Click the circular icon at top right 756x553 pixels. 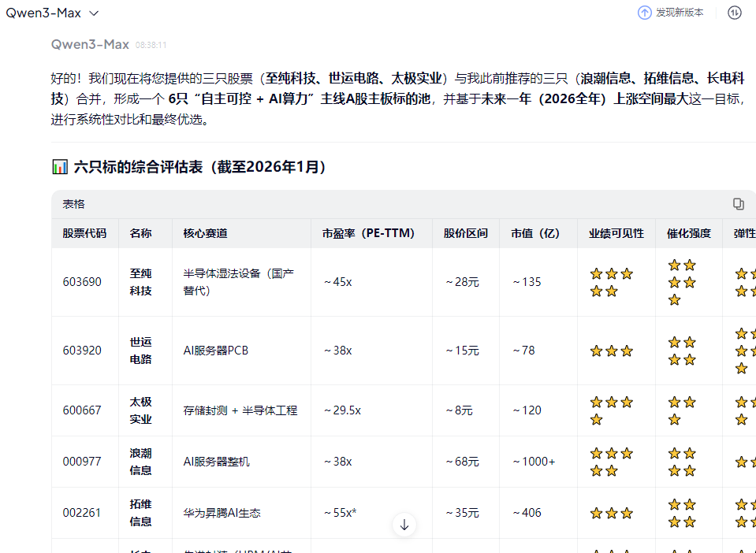pos(734,13)
